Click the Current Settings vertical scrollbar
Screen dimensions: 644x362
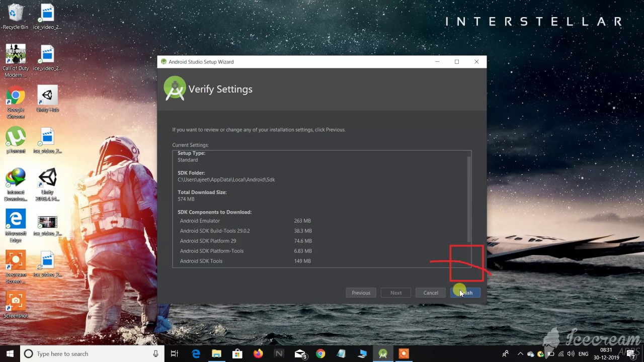(x=469, y=199)
